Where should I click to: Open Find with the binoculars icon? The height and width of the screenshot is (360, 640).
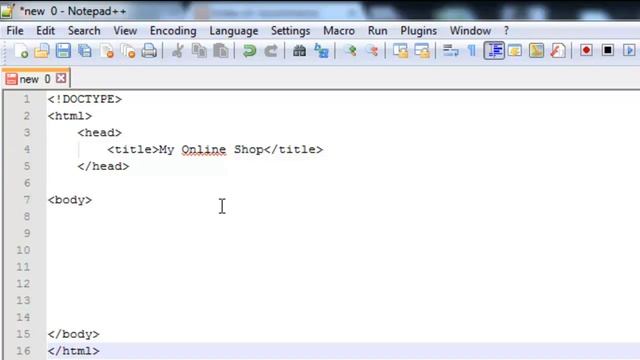[299, 51]
